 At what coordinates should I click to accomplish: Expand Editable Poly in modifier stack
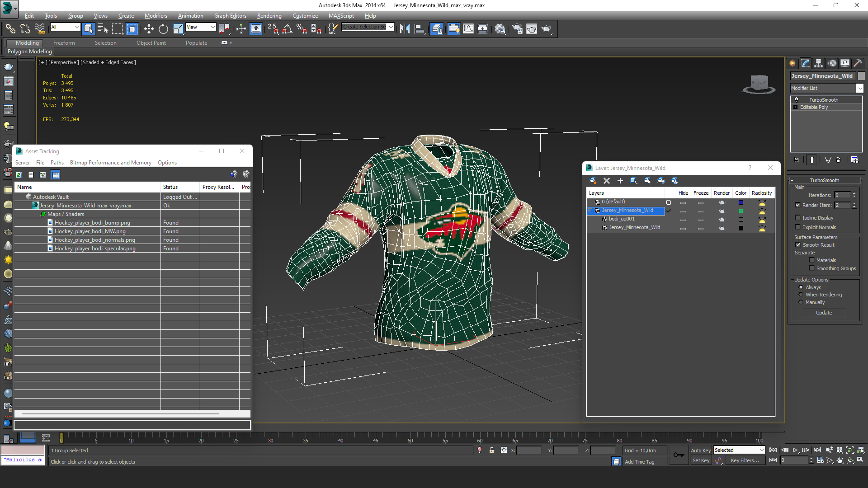(796, 107)
